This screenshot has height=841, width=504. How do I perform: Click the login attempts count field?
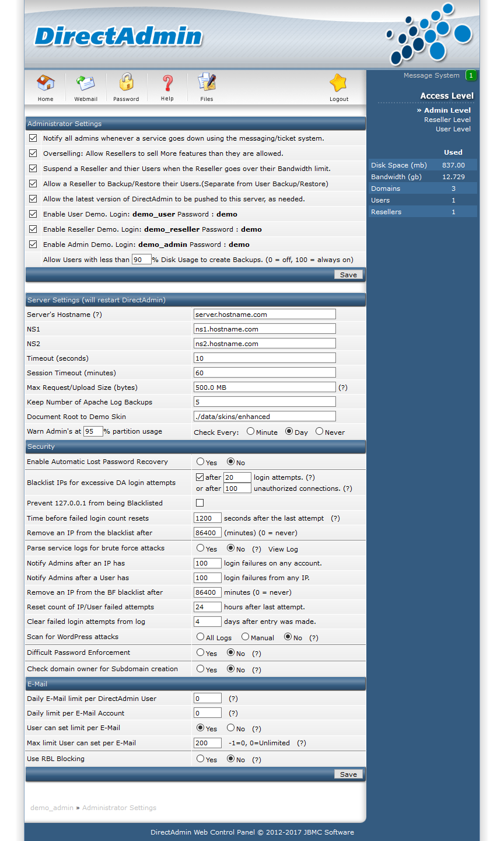point(237,477)
